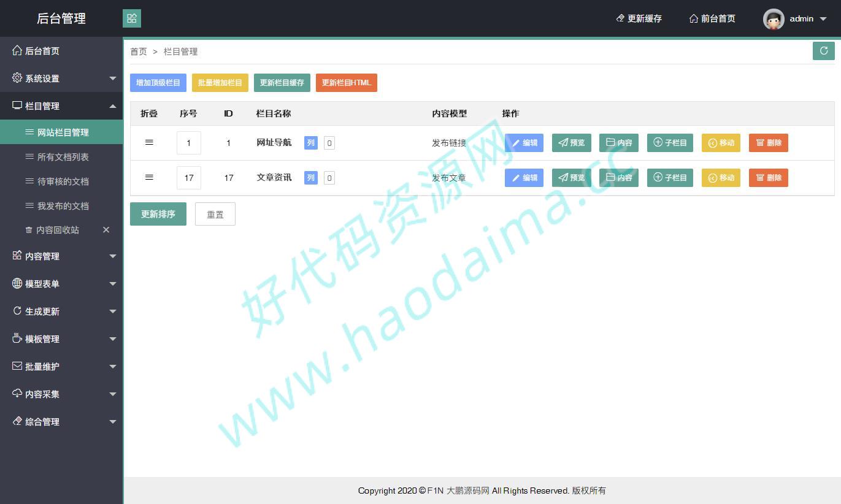841x504 pixels.
Task: Open 前台首页 via the home icon
Action: (694, 18)
